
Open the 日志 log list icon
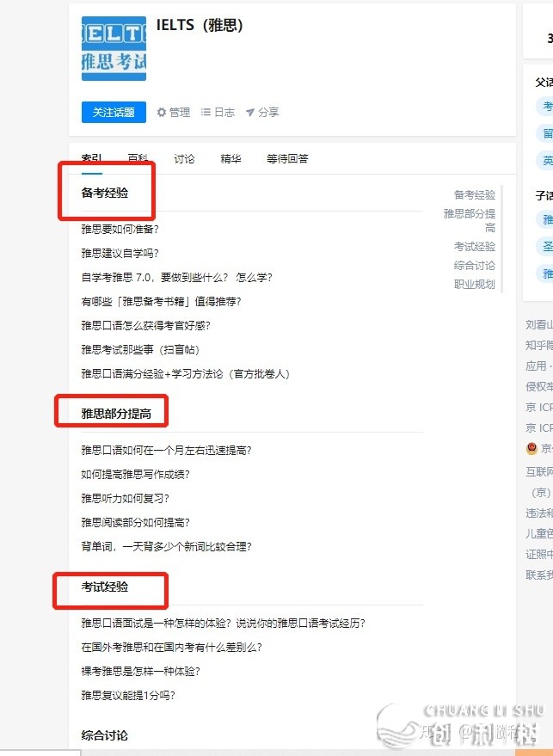coord(206,113)
